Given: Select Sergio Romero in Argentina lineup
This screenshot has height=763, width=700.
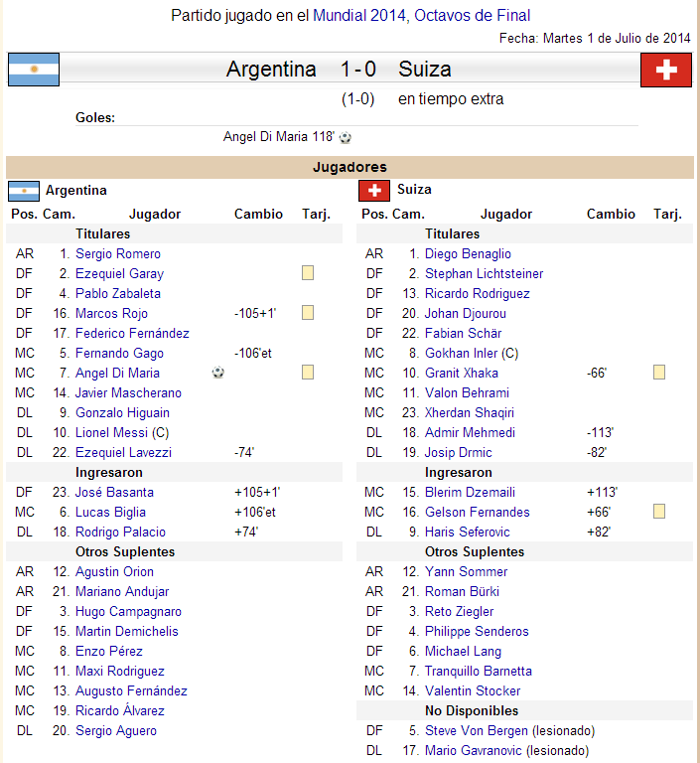Looking at the screenshot, I should pyautogui.click(x=118, y=253).
